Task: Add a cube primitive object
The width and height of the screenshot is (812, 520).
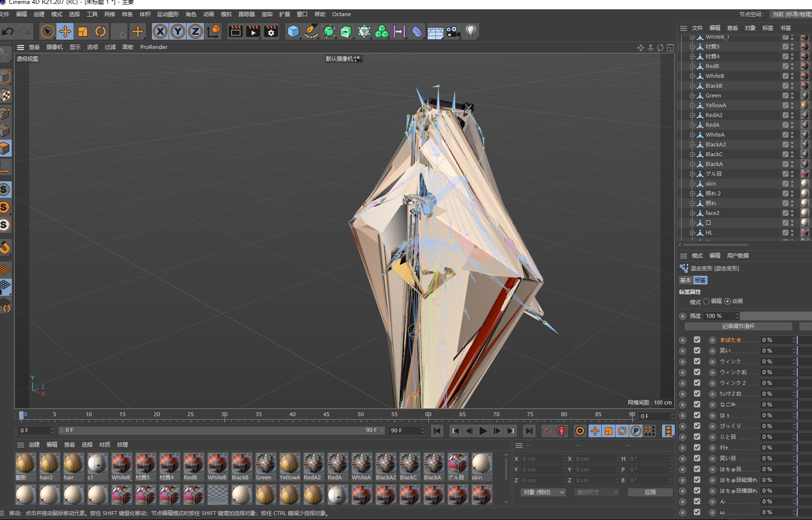Action: click(293, 32)
